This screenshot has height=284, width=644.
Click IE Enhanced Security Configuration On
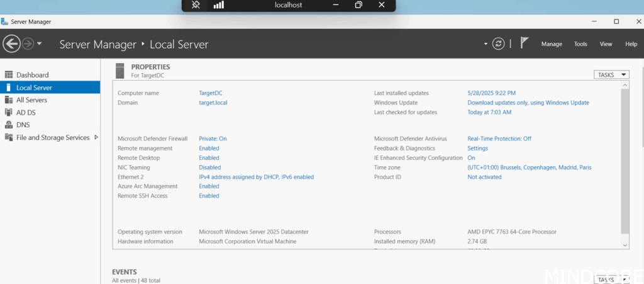coord(471,158)
